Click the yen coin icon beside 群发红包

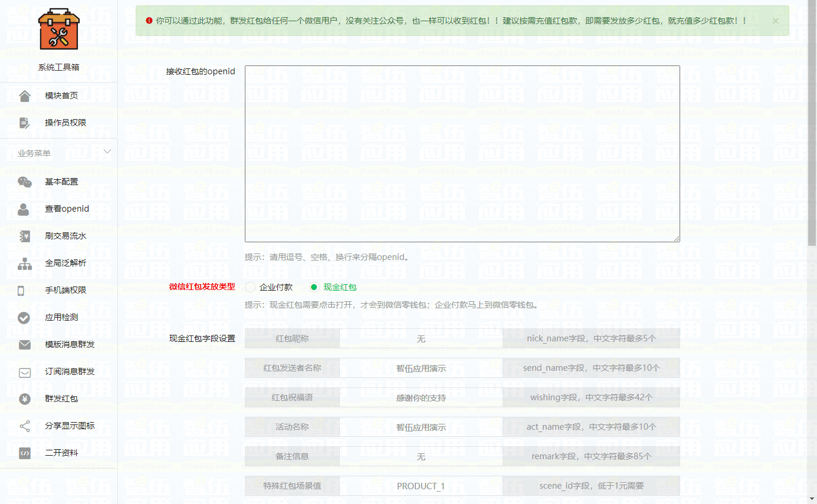coord(24,399)
